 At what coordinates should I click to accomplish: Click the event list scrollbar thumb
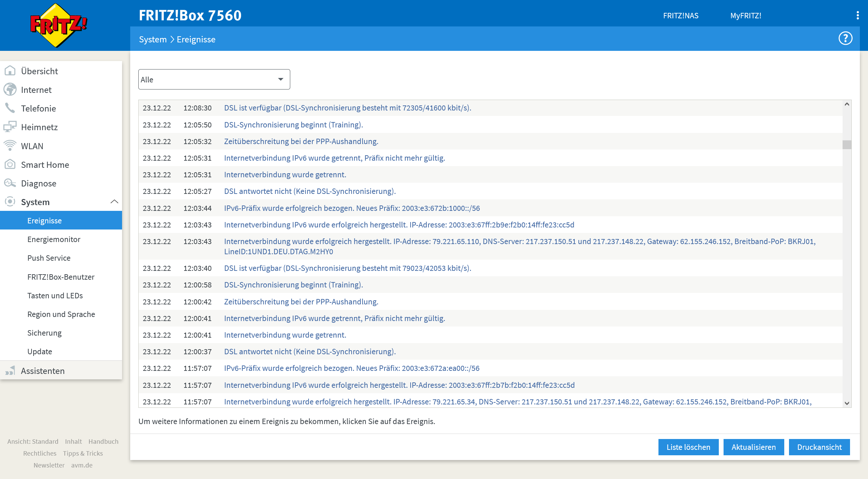click(847, 144)
